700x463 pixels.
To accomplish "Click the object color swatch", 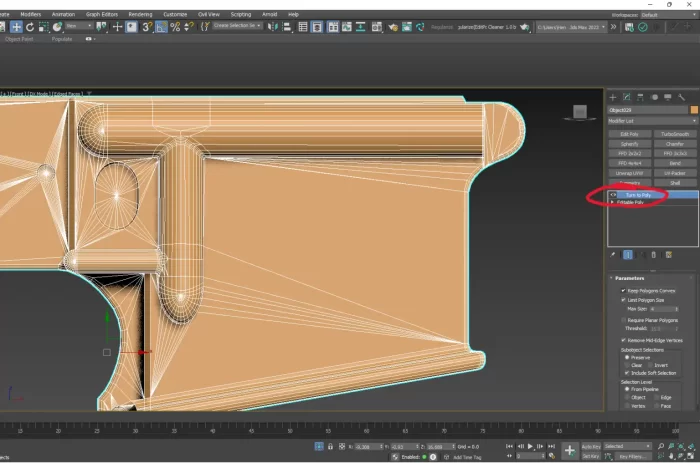I will (693, 109).
